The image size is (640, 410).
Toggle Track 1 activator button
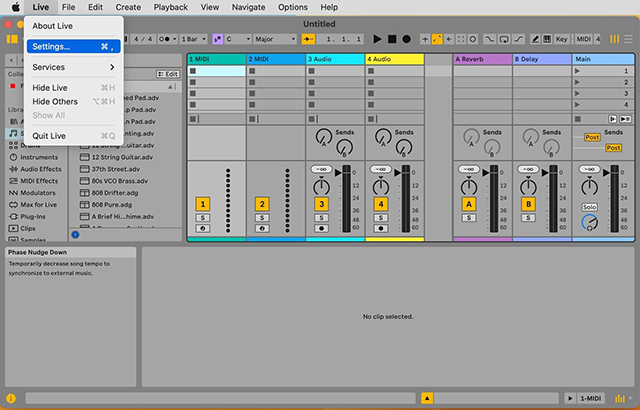[x=202, y=204]
